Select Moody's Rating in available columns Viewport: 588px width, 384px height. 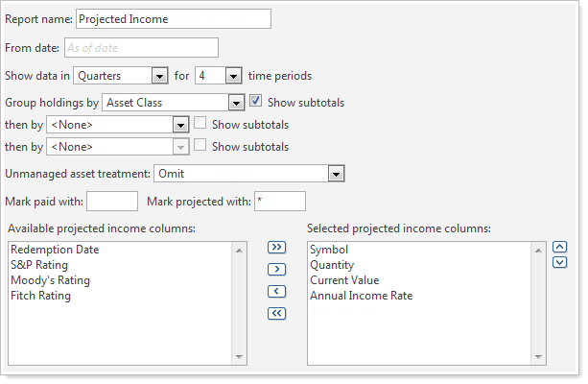pyautogui.click(x=50, y=280)
